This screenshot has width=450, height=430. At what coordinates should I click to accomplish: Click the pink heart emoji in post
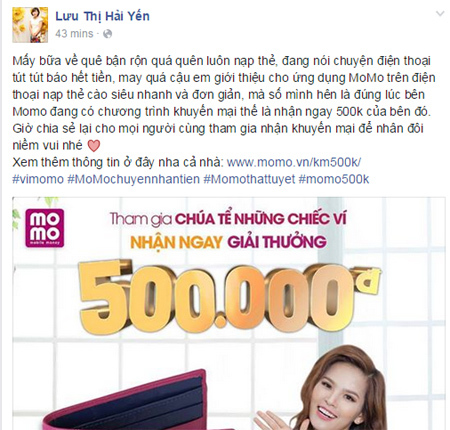(94, 146)
